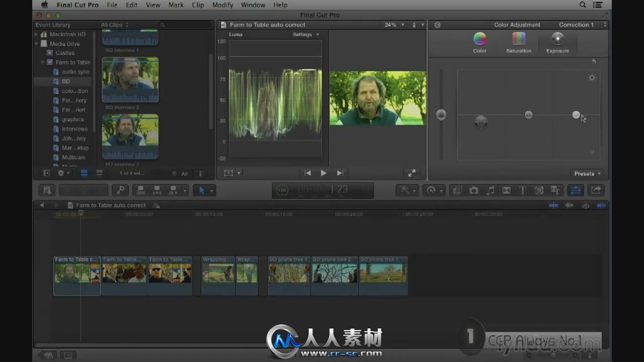Open the Transitions browser
This screenshot has width=644, height=362.
click(507, 191)
